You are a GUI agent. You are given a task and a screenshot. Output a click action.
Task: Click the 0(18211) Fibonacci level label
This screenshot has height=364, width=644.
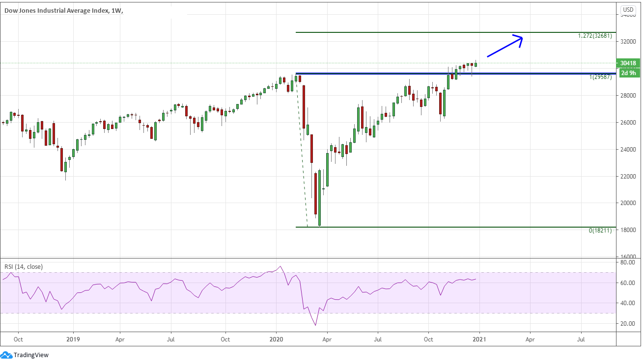click(x=600, y=231)
